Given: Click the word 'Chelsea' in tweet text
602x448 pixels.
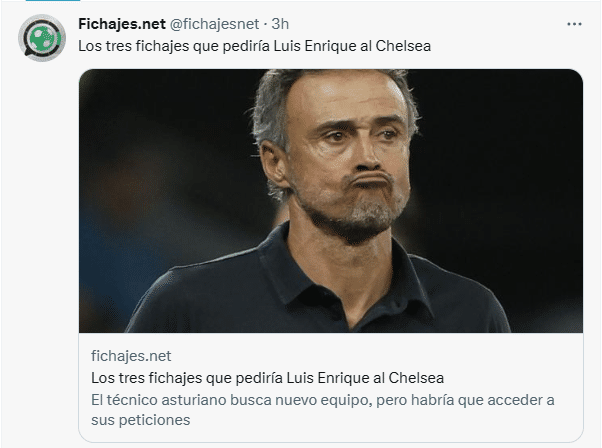Looking at the screenshot, I should 402,46.
